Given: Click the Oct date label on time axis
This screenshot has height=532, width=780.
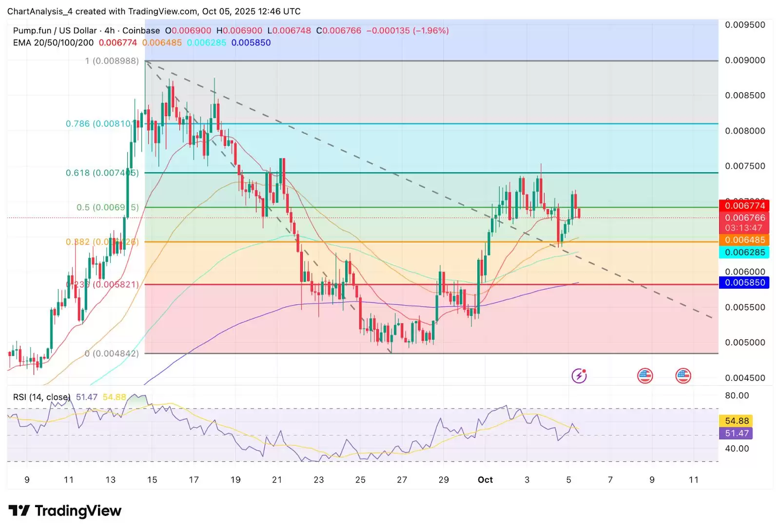Looking at the screenshot, I should point(485,480).
